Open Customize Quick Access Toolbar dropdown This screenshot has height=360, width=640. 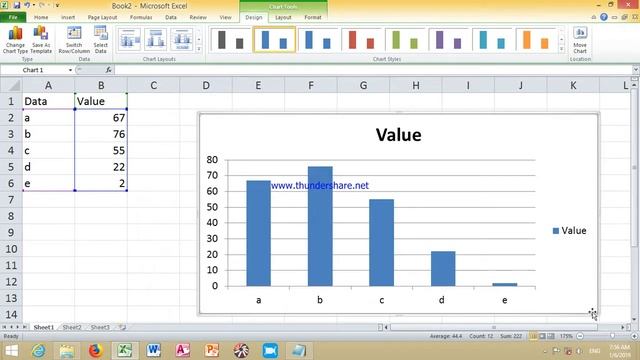57,5
